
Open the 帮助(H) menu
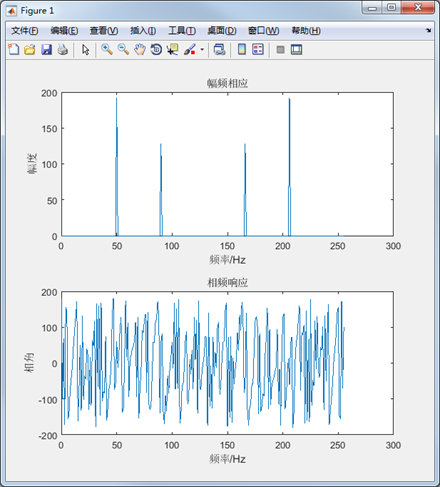click(306, 31)
